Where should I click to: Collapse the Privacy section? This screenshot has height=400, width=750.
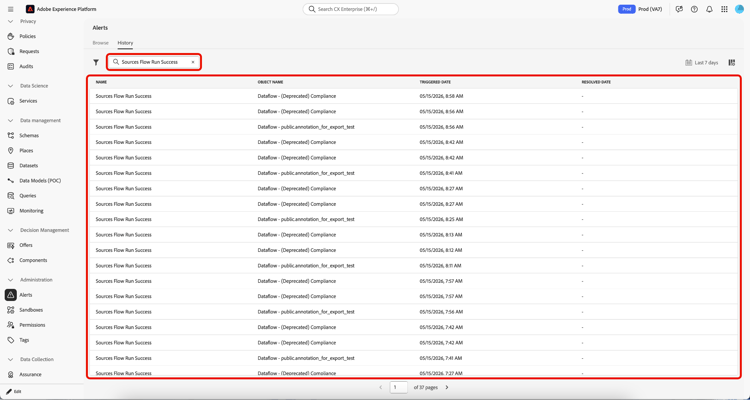(x=11, y=21)
